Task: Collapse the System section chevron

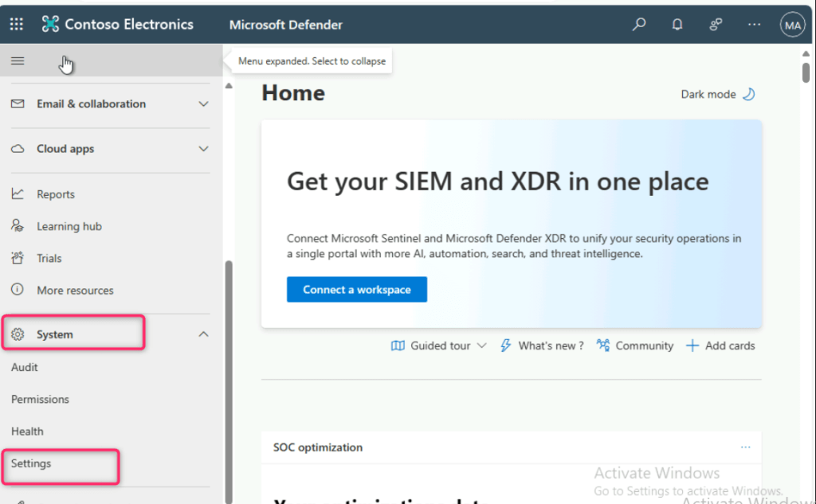Action: [203, 334]
